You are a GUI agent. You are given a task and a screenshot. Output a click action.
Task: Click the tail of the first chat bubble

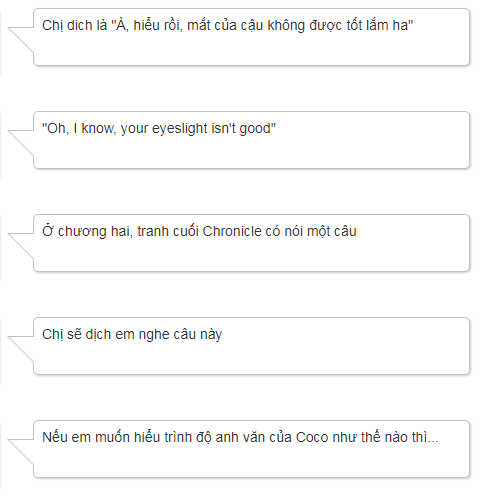pyautogui.click(x=21, y=39)
